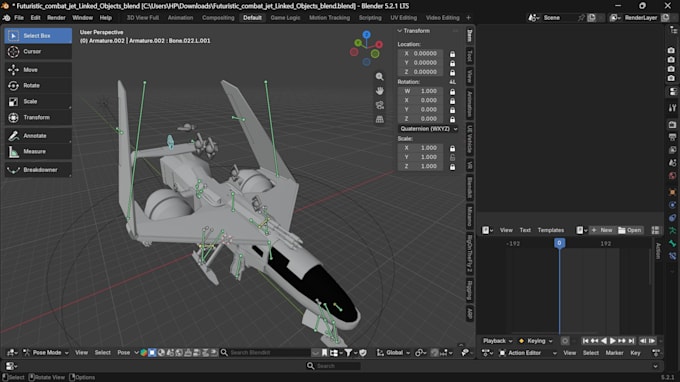Viewport: 680px width, 382px height.
Task: Click the bookmark icon beside Search Blendkit
Action: pos(324,353)
